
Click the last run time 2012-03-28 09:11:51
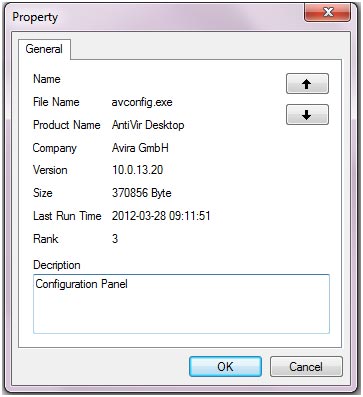point(161,216)
